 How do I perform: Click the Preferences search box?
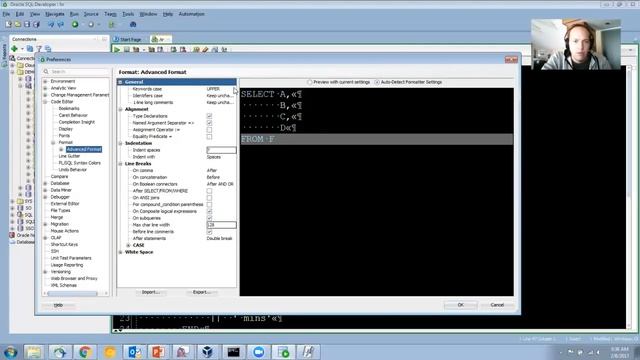76,72
